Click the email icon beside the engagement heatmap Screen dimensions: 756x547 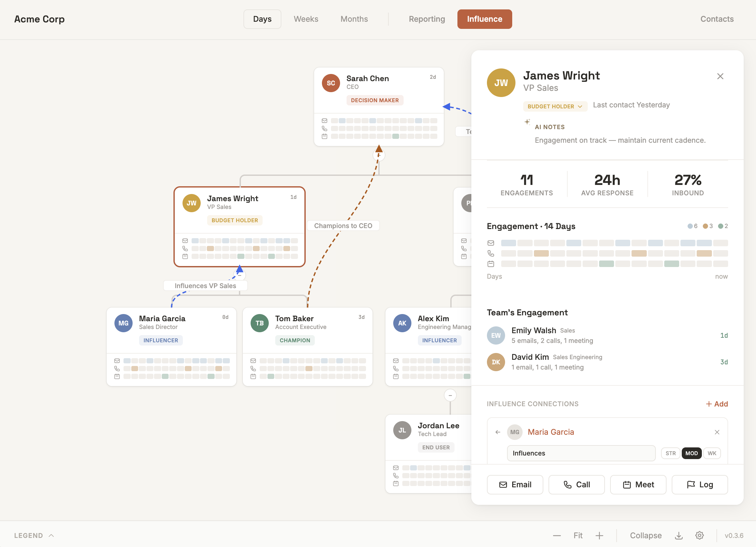click(x=491, y=243)
